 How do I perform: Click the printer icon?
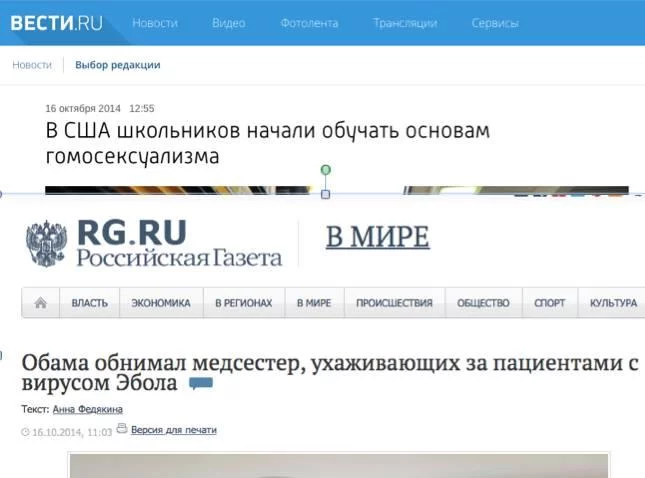coord(122,428)
